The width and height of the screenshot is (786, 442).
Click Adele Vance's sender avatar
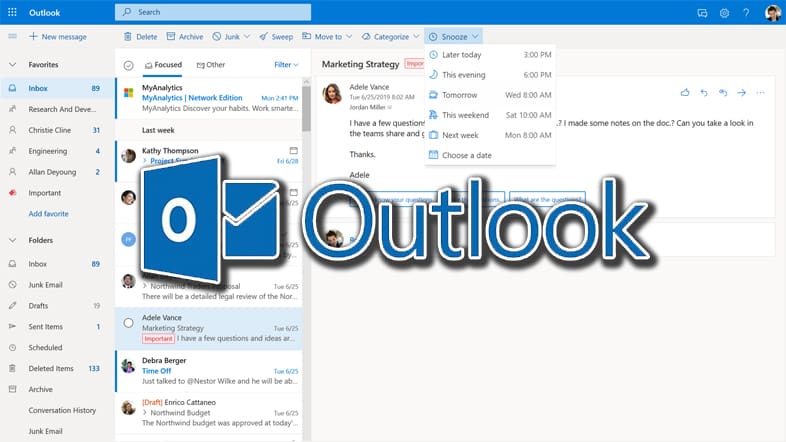tap(332, 94)
